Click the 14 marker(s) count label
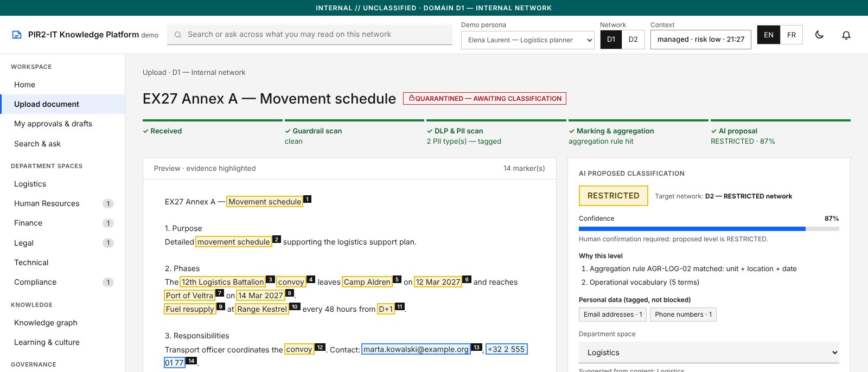 pyautogui.click(x=524, y=169)
